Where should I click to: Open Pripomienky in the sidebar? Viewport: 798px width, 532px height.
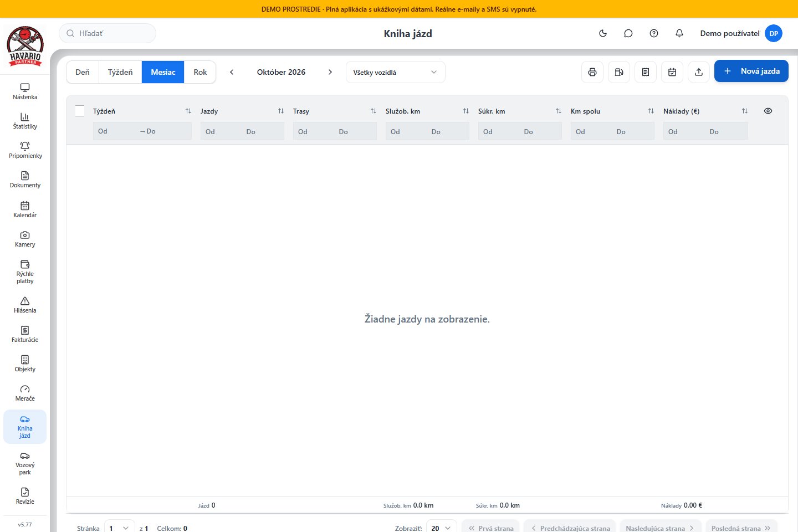25,151
